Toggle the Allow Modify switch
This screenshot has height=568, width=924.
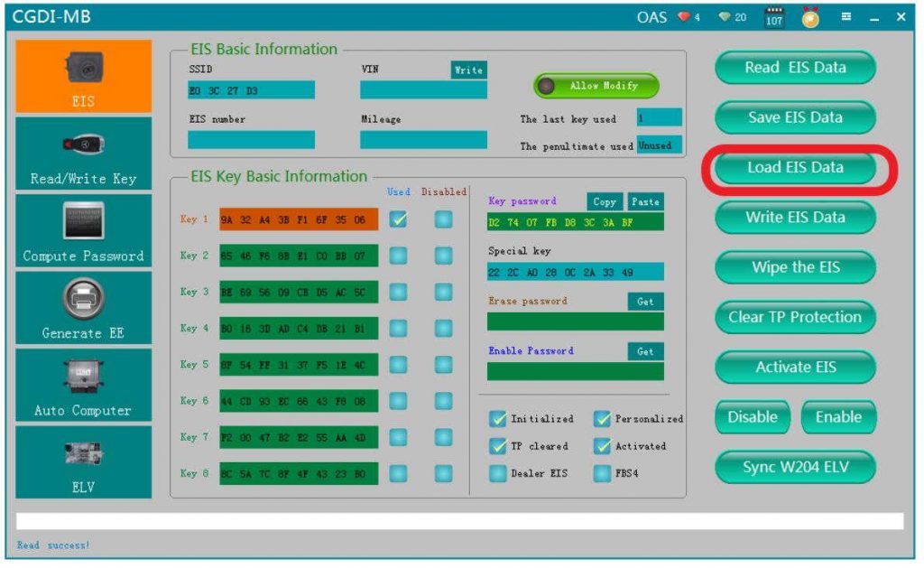click(x=596, y=86)
